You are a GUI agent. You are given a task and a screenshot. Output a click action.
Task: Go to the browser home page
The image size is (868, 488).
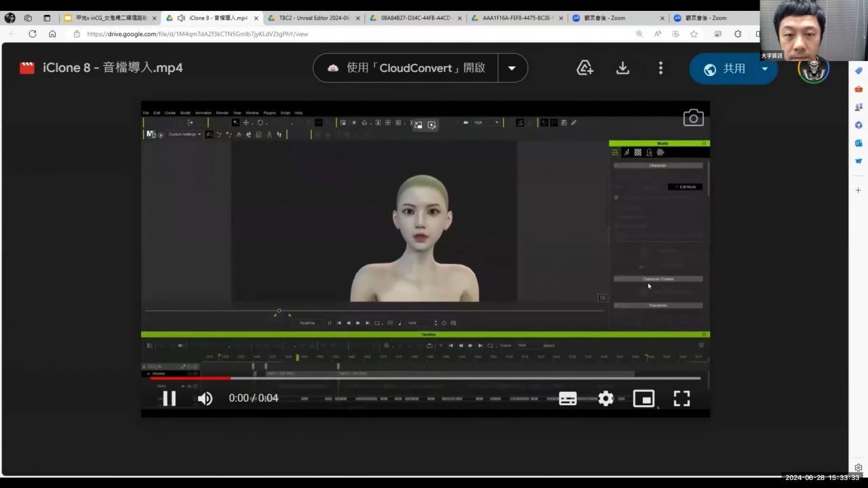click(52, 34)
